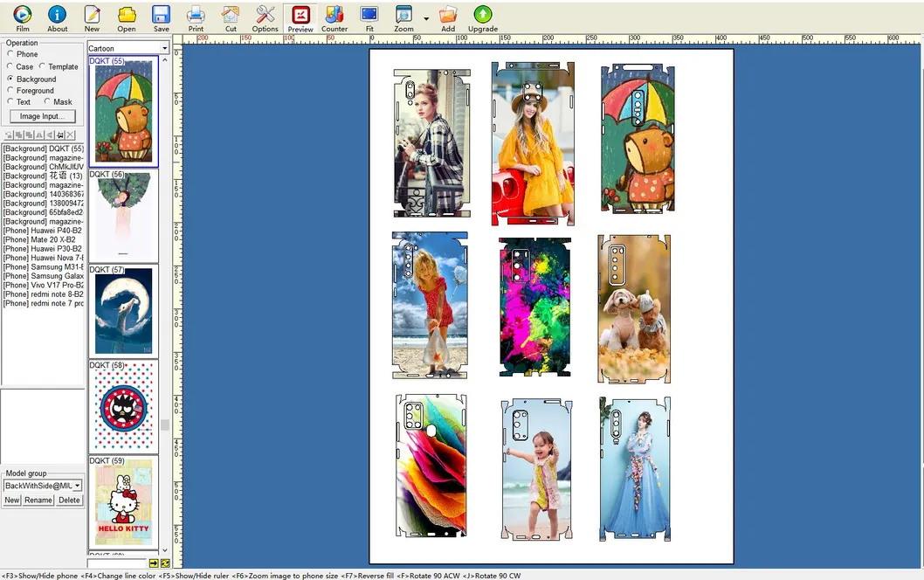Select the Phone operation radio button
The height and width of the screenshot is (580, 924).
pos(10,54)
